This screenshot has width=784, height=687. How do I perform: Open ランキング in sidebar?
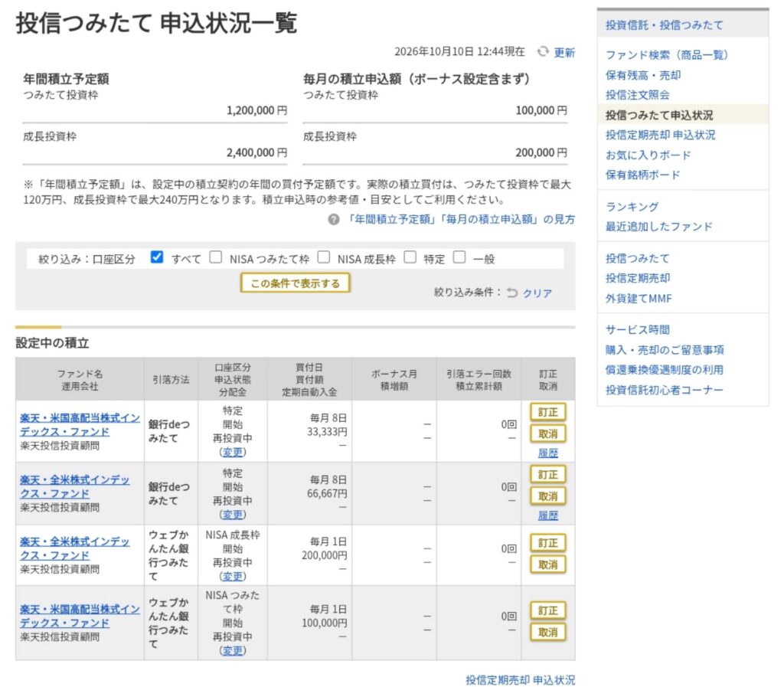[632, 207]
